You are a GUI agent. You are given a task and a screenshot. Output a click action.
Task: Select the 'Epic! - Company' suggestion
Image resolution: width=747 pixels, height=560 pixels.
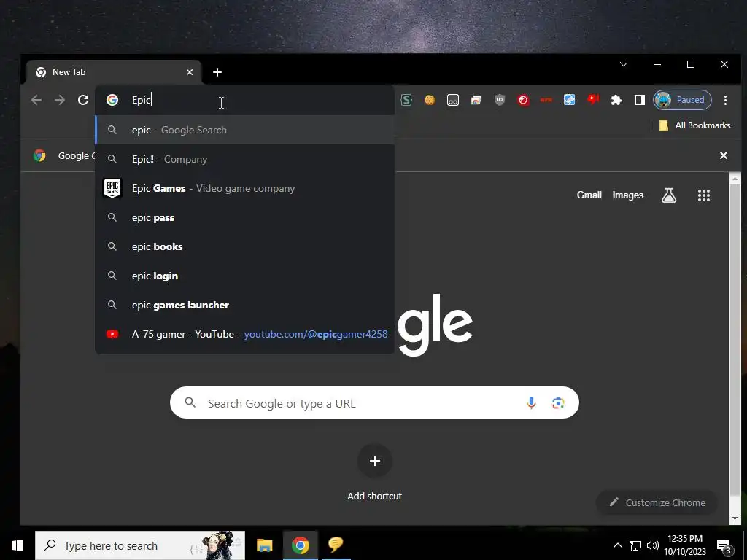point(245,159)
